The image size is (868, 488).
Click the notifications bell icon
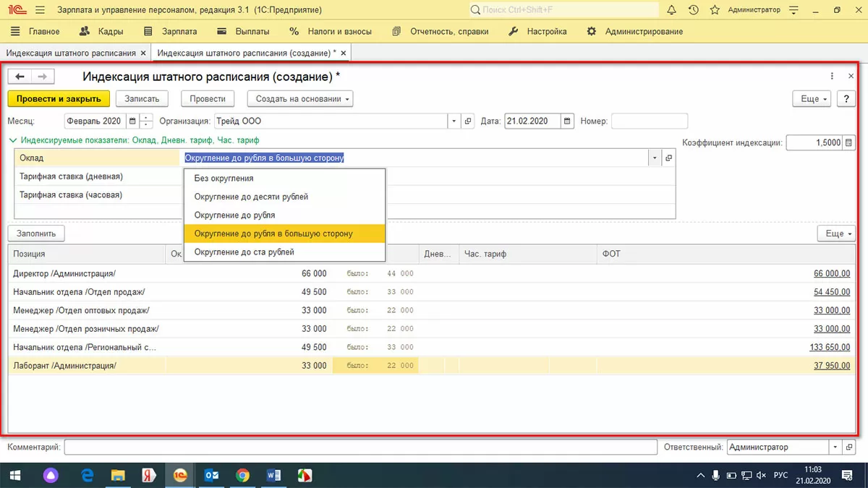672,10
